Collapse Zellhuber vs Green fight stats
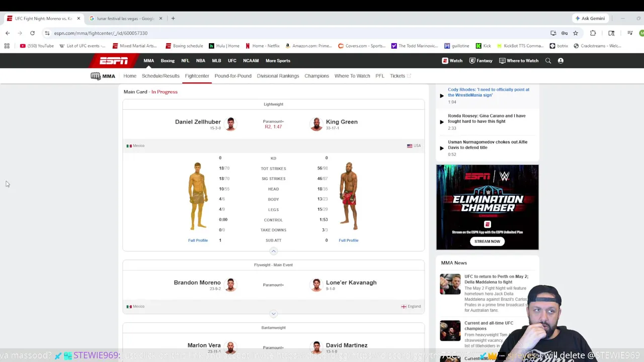Viewport: 644px width, 362px height. [273, 251]
